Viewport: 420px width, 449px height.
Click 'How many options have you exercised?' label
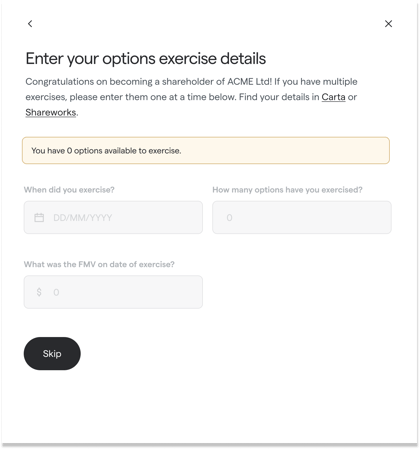[x=287, y=190]
